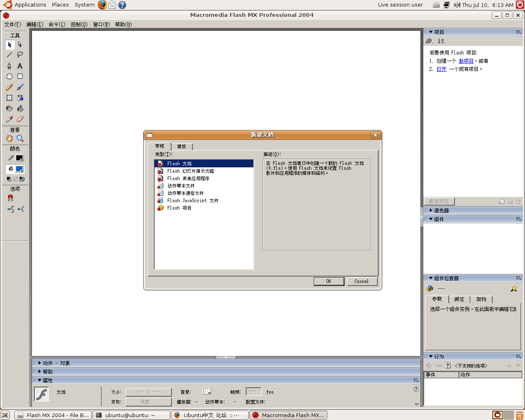Open the 窗口(W) menu
Viewport: 525px width, 420px height.
(x=101, y=25)
